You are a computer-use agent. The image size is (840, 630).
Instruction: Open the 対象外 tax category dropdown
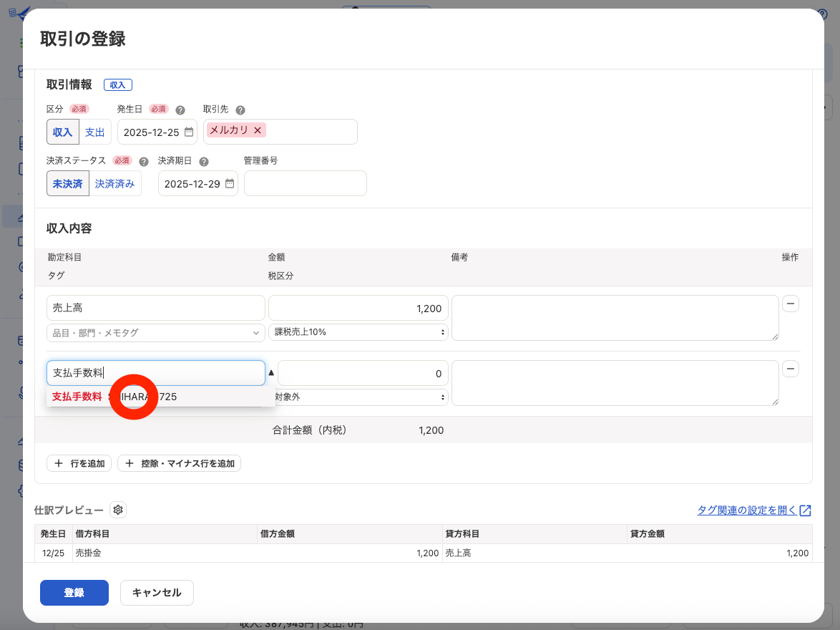(x=361, y=397)
